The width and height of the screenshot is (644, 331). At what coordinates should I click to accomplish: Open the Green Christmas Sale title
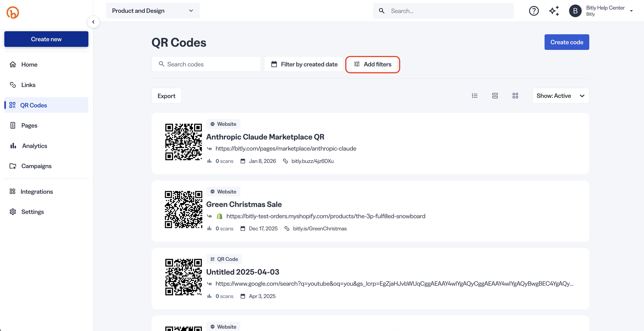[244, 204]
